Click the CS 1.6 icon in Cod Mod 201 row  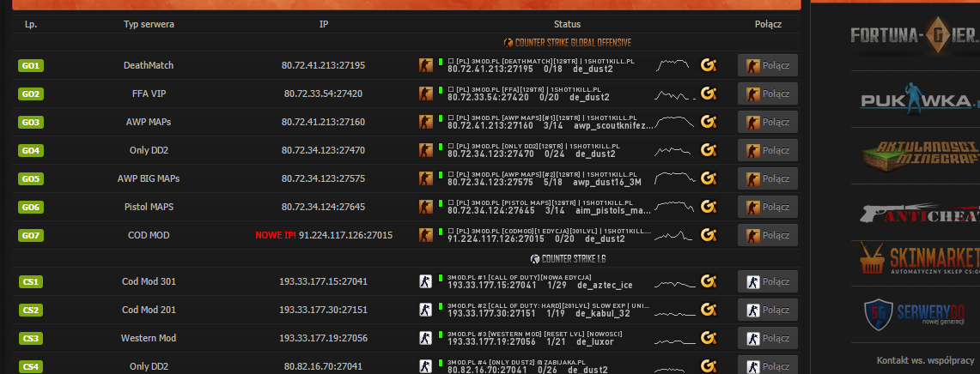click(x=425, y=310)
